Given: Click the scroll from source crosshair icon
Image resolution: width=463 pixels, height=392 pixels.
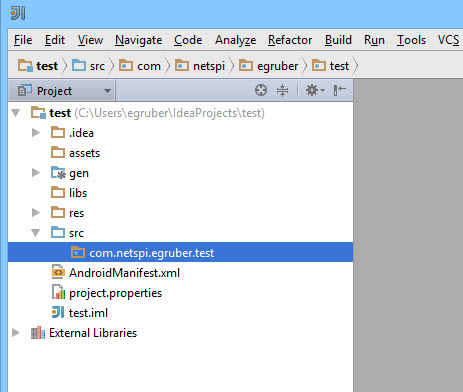Looking at the screenshot, I should (261, 90).
